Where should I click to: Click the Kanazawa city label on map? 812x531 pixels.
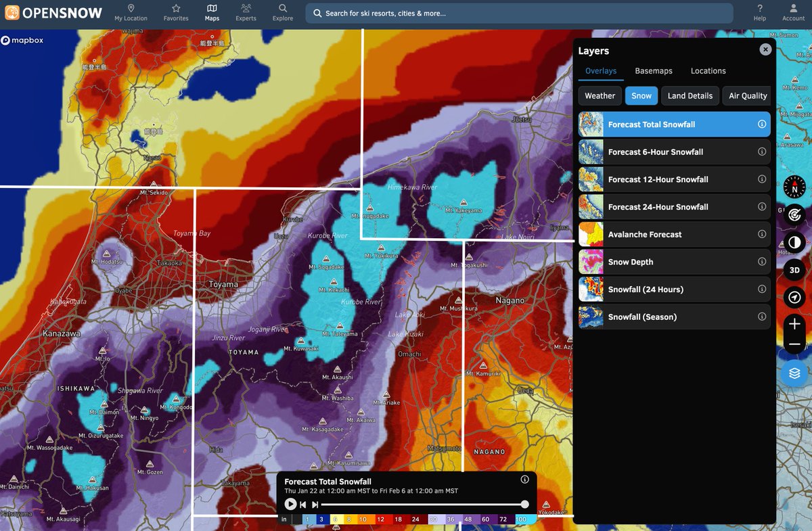(x=62, y=334)
